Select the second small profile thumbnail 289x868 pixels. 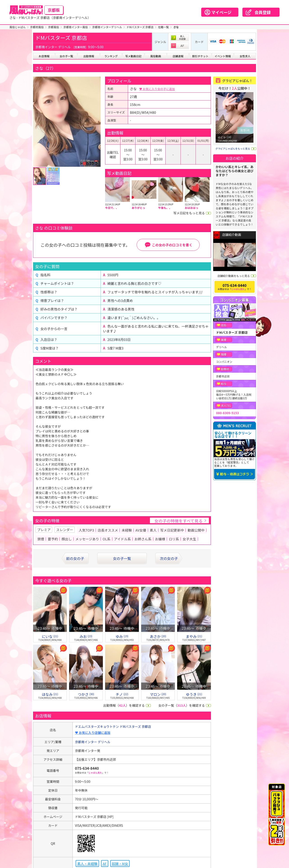(53, 176)
